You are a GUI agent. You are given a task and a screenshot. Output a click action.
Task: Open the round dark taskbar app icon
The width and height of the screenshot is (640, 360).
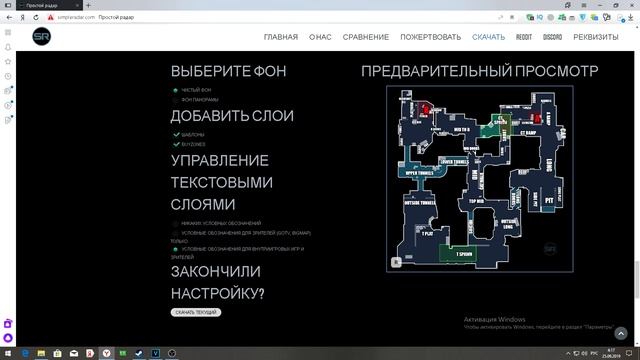tap(172, 353)
